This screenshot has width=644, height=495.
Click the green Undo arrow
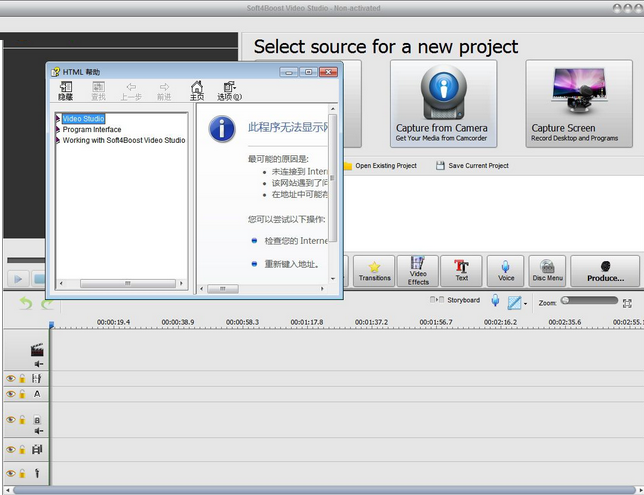(x=26, y=303)
